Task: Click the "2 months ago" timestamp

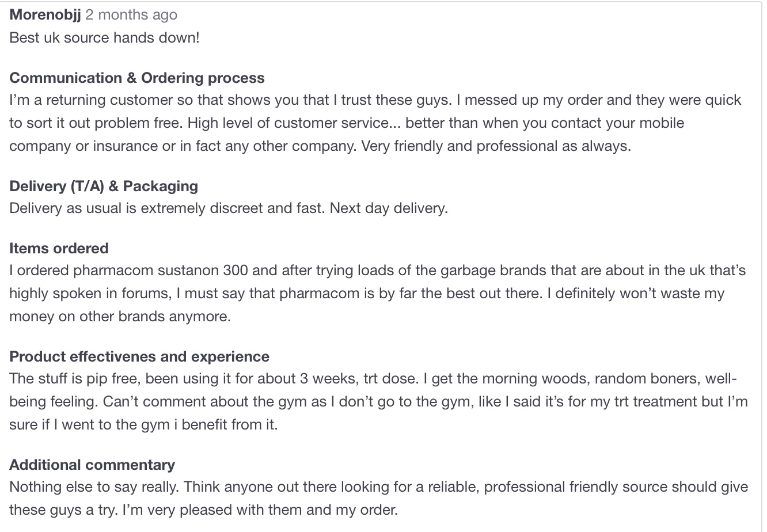Action: 131,15
